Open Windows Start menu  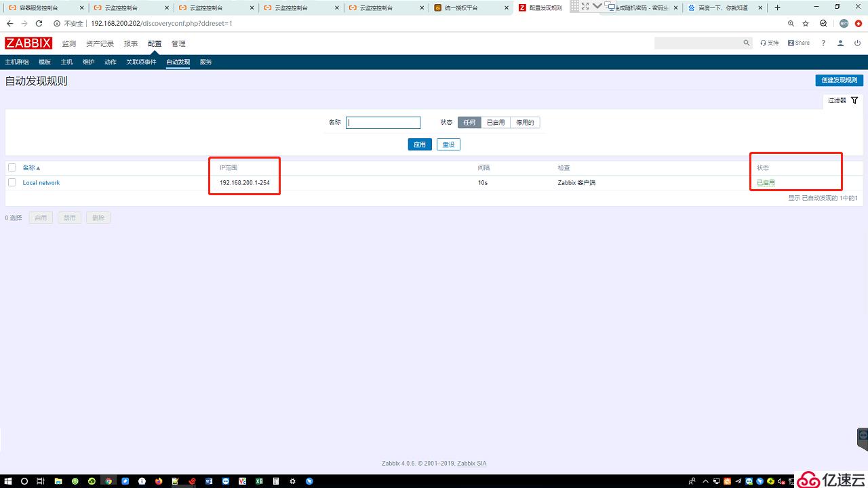click(7, 481)
